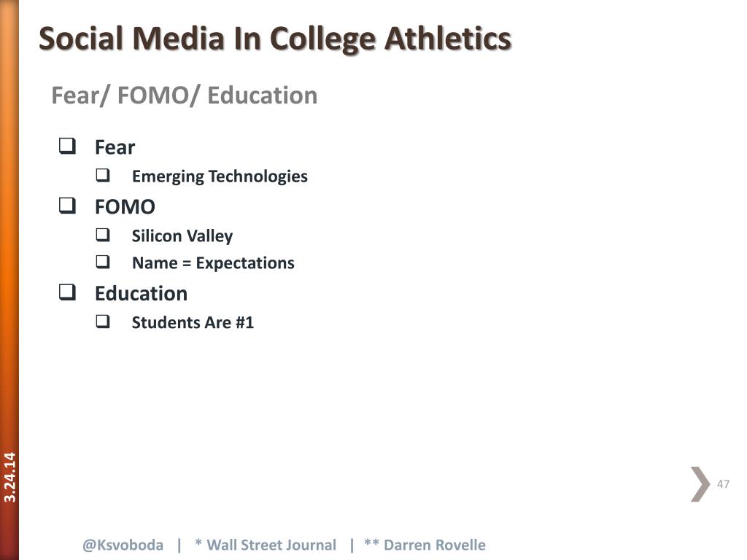
Task: Click the Emerging Technologies text
Action: pos(220,176)
